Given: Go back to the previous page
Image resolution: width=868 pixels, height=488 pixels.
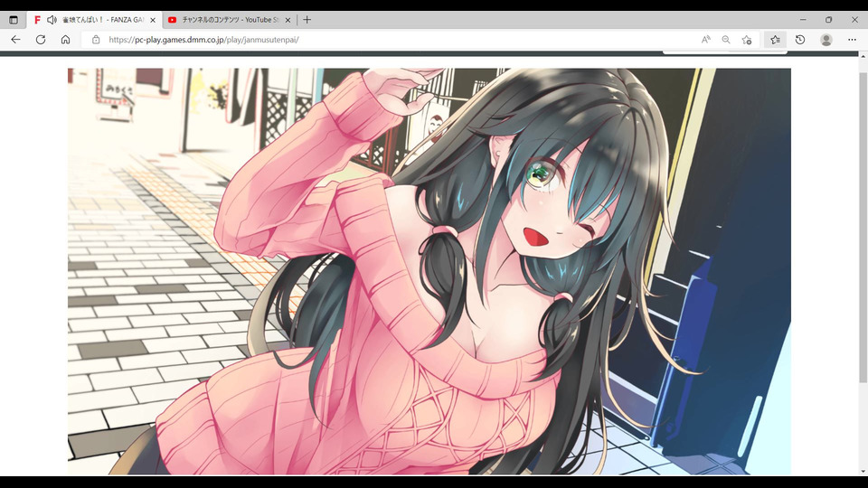Looking at the screenshot, I should [x=15, y=40].
